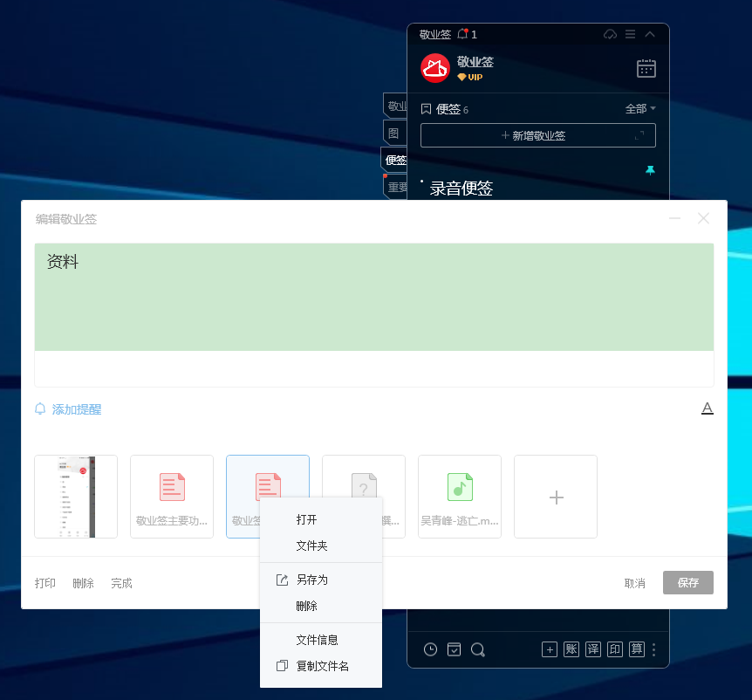Open the 全部 filter dropdown
Viewport: 752px width, 700px height.
(640, 109)
